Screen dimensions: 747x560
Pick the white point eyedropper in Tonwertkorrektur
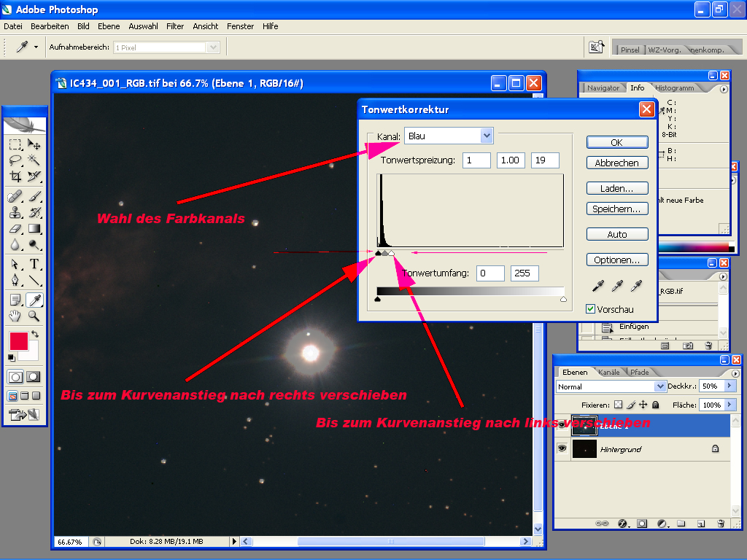(x=636, y=285)
